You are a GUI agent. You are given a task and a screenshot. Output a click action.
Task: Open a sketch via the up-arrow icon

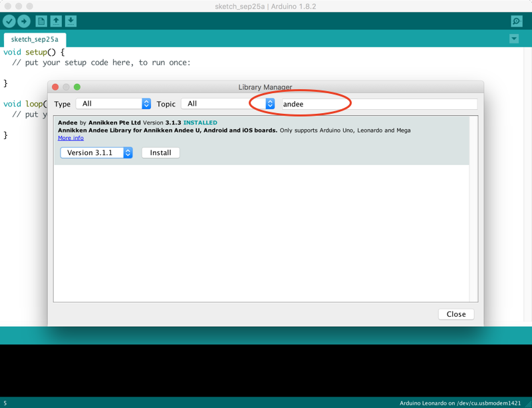[56, 21]
